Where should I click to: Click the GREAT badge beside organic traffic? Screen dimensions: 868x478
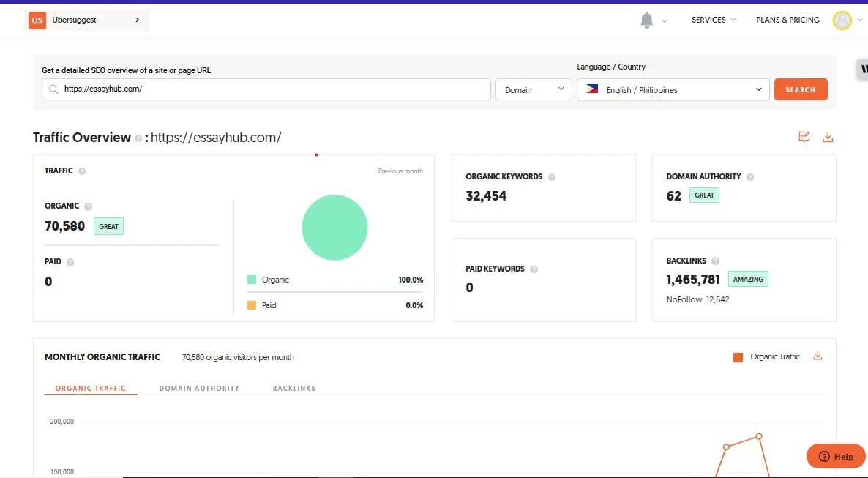[x=108, y=226]
